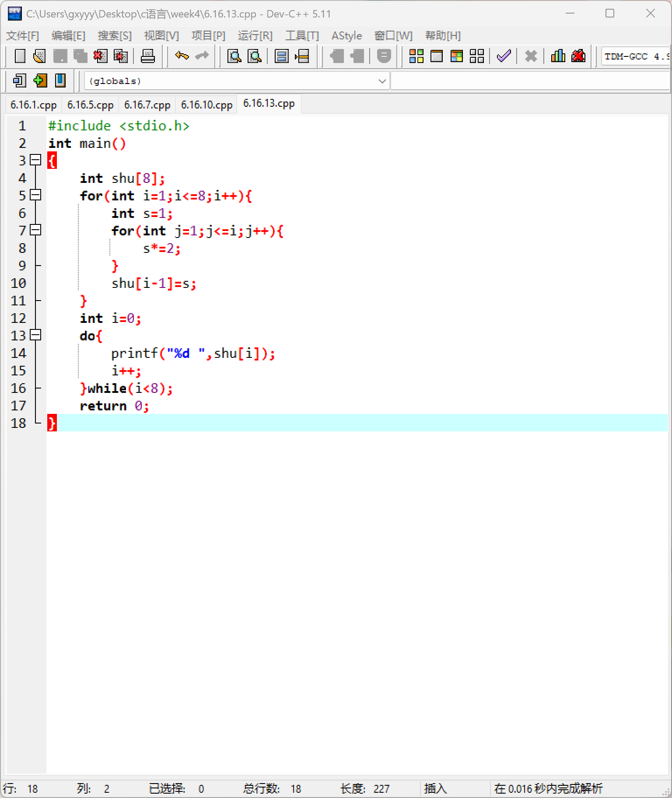Click the Goto bookmark icon
The width and height of the screenshot is (672, 798).
pyautogui.click(x=60, y=80)
